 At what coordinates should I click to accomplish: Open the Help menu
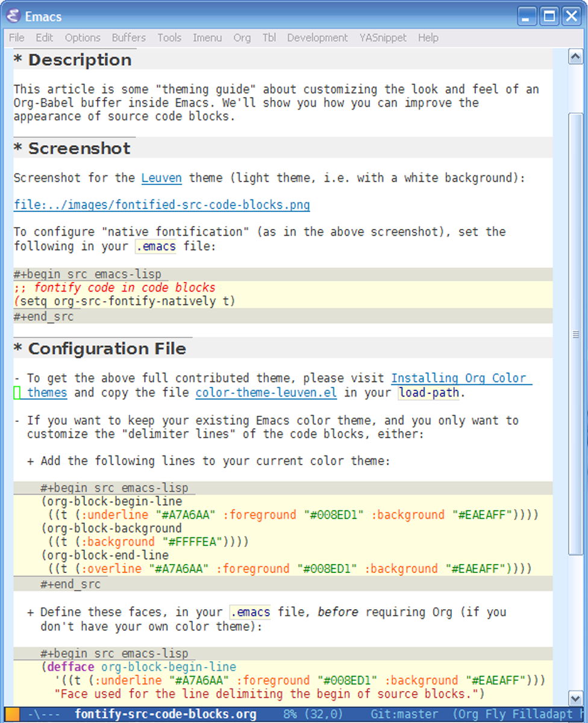pyautogui.click(x=428, y=37)
